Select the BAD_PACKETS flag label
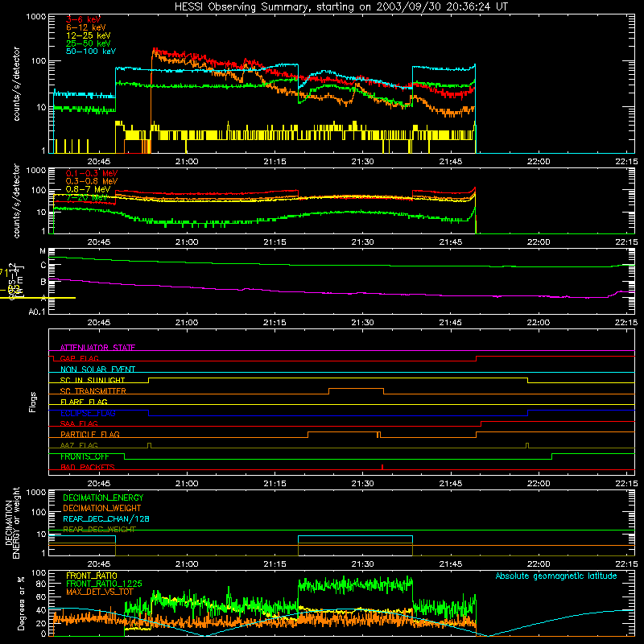This screenshot has width=644, height=644. point(88,467)
